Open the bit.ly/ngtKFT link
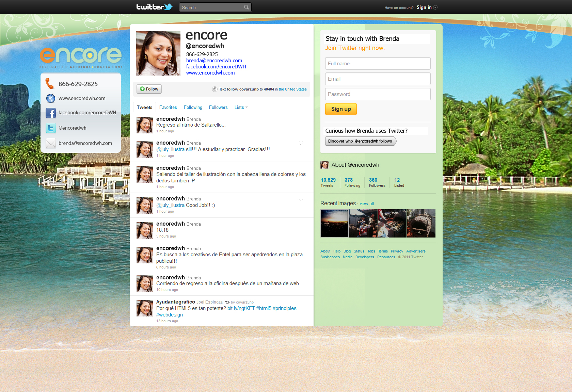This screenshot has width=572, height=392. pos(241,308)
